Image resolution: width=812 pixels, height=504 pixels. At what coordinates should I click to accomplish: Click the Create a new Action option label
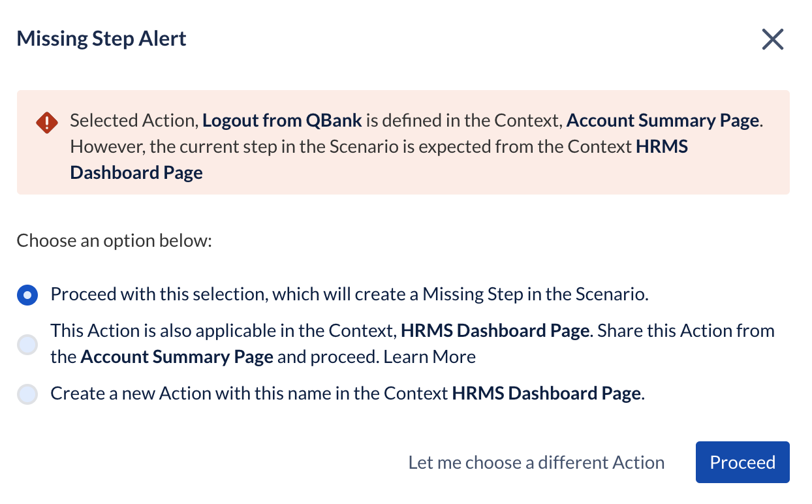(248, 394)
